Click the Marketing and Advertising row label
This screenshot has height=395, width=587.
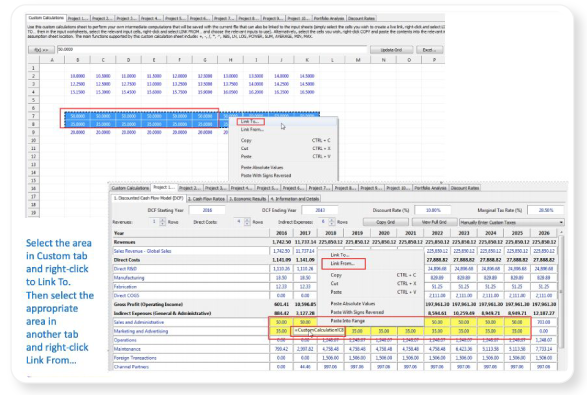tap(141, 331)
